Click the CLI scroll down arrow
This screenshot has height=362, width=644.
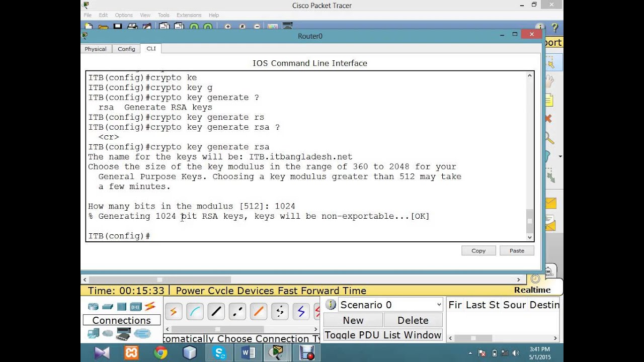[529, 237]
